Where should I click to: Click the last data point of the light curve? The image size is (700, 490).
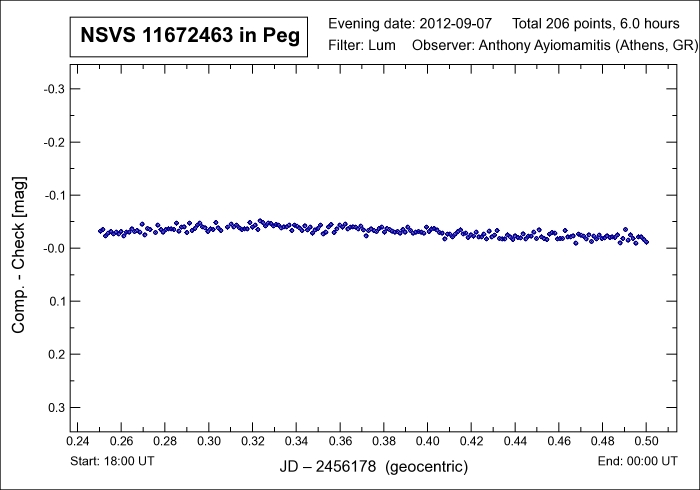coord(647,242)
